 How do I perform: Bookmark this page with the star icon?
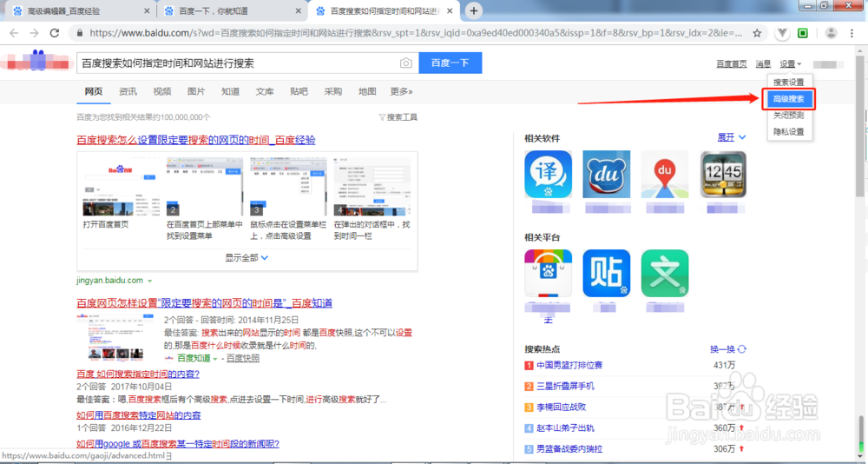tap(757, 33)
